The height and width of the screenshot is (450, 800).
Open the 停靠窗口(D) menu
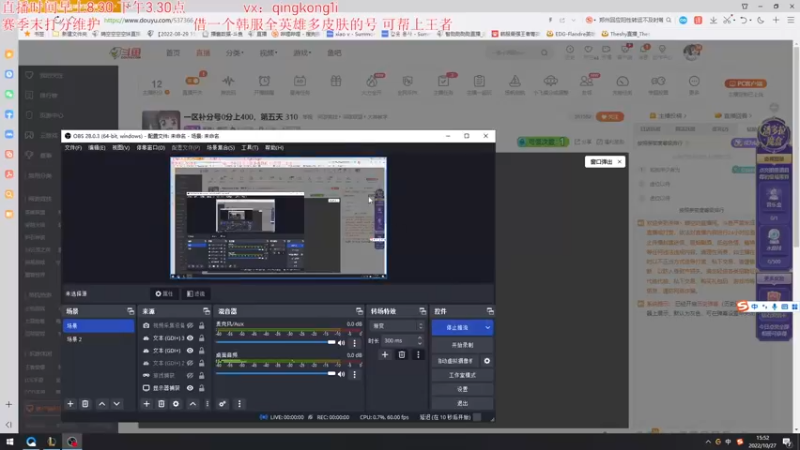click(x=151, y=147)
